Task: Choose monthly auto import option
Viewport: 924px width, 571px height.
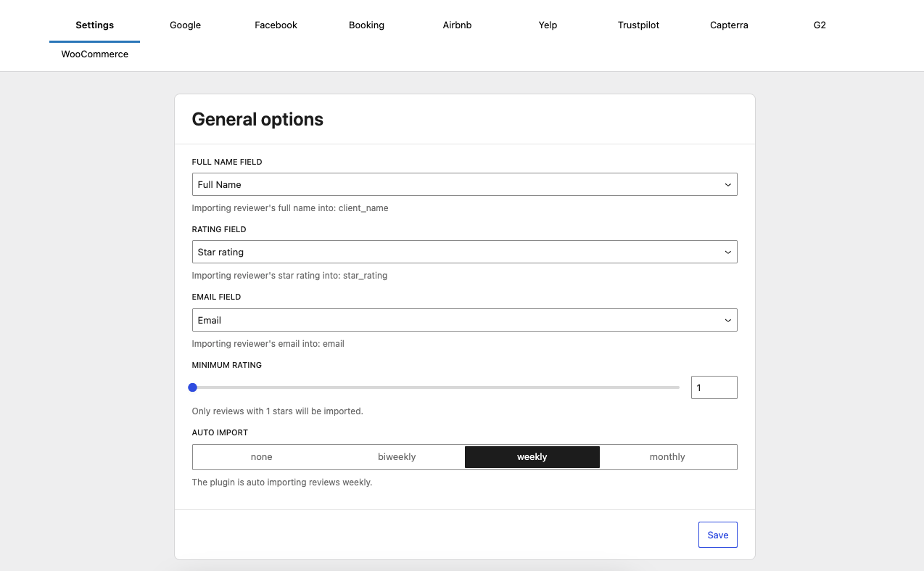Action: click(x=667, y=457)
